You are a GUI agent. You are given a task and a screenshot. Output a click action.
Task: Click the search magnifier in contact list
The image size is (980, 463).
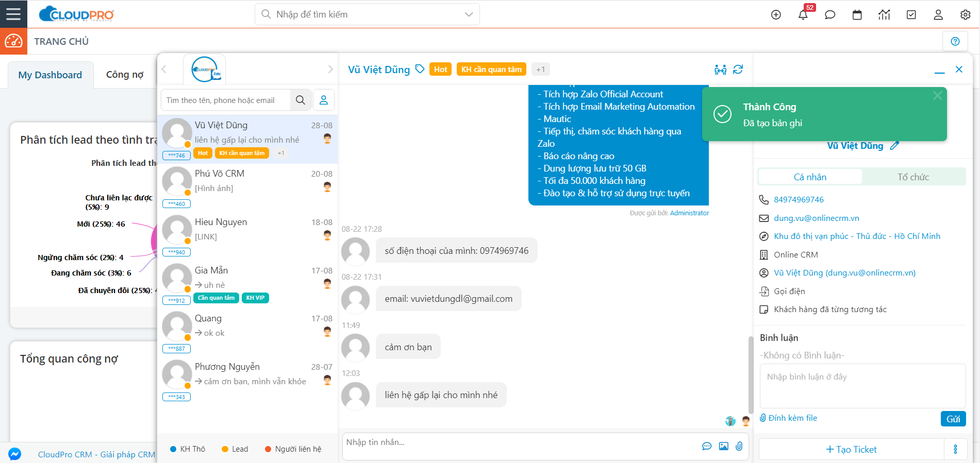coord(301,100)
